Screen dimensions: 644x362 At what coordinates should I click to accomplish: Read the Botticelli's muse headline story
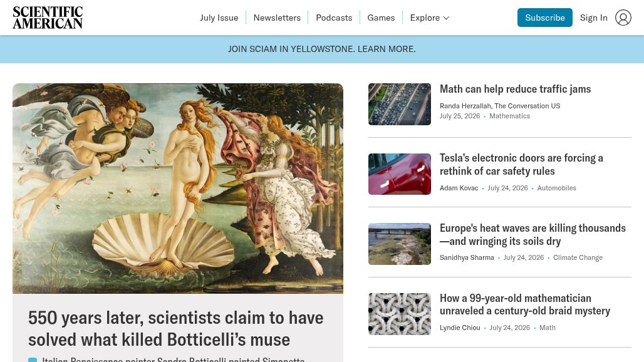176,329
